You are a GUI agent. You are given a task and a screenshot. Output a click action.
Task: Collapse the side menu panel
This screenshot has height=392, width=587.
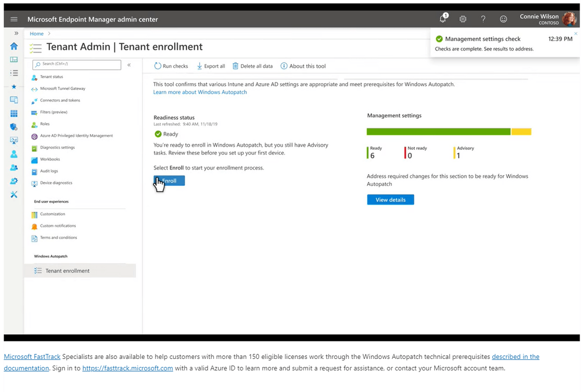click(x=129, y=65)
